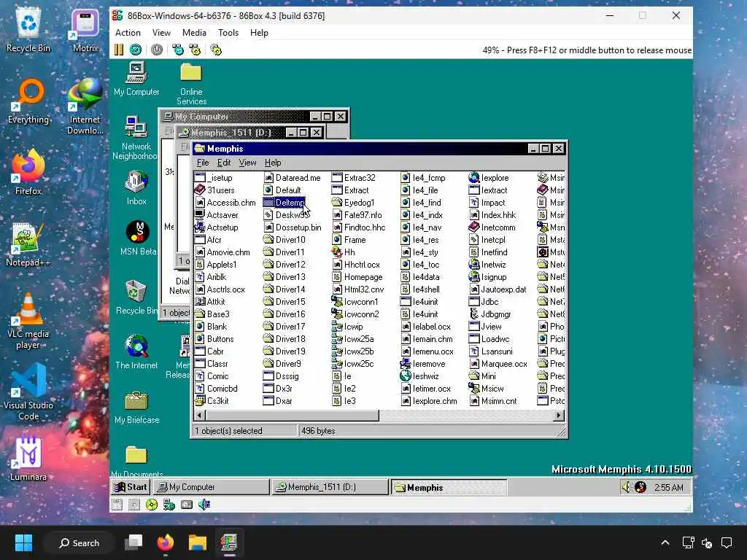Select the Inbox icon on the guest desktop
Image resolution: width=747 pixels, height=560 pixels.
coord(136,188)
